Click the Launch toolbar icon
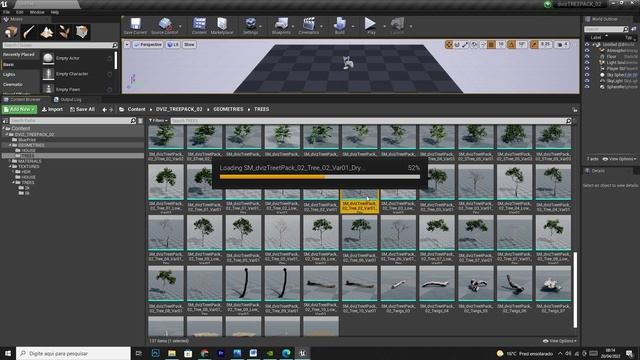The image size is (640, 360). pyautogui.click(x=397, y=26)
